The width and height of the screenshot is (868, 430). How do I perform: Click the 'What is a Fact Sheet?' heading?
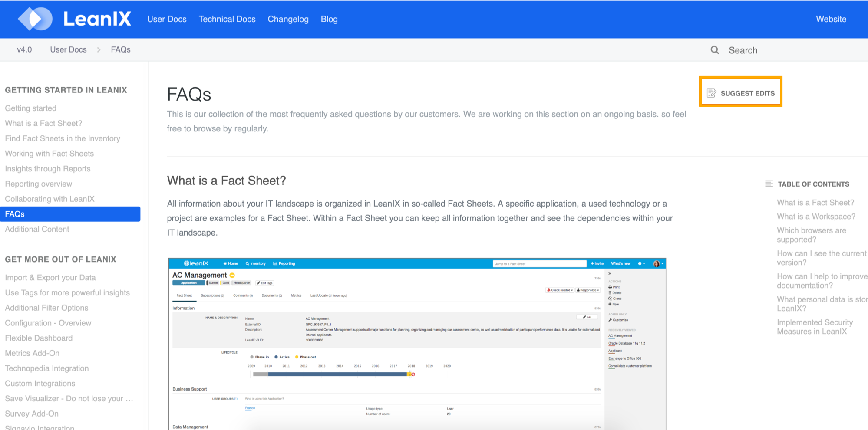click(227, 181)
